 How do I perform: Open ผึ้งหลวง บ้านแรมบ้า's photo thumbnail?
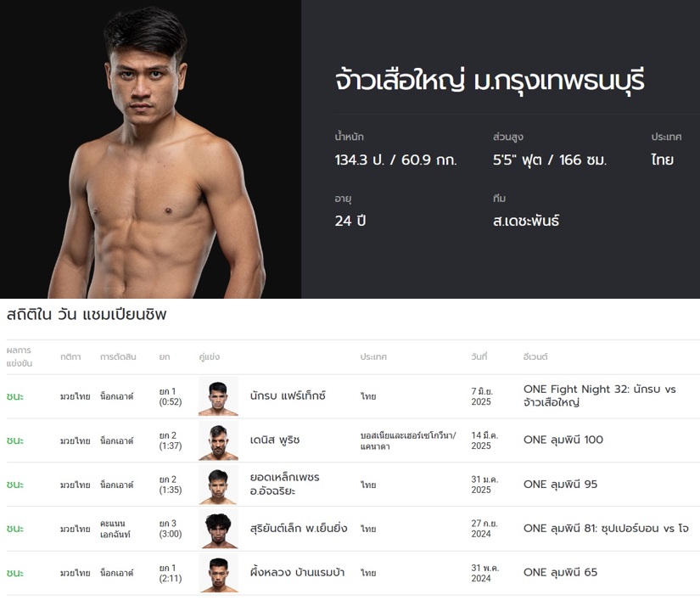pos(218,573)
